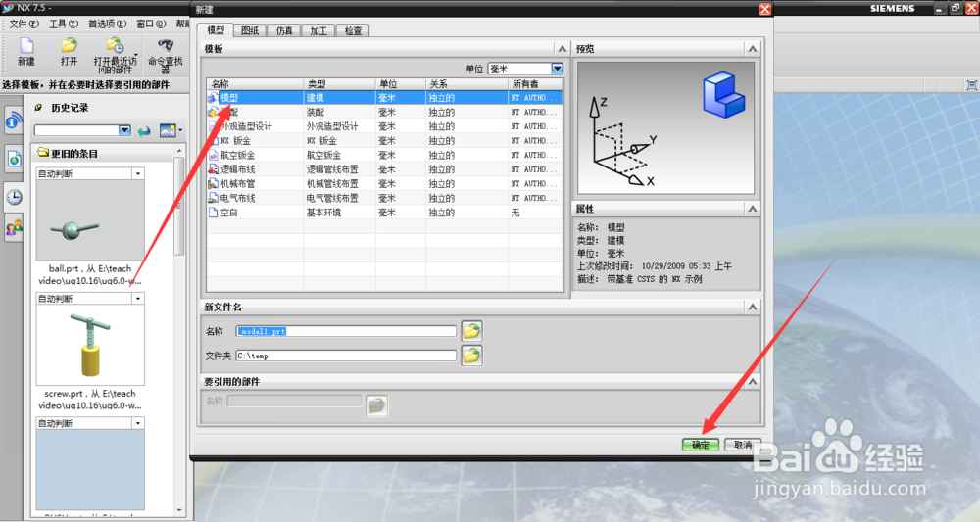This screenshot has width=980, height=522.
Task: Click the ball.prt history thumbnail
Action: click(x=90, y=220)
